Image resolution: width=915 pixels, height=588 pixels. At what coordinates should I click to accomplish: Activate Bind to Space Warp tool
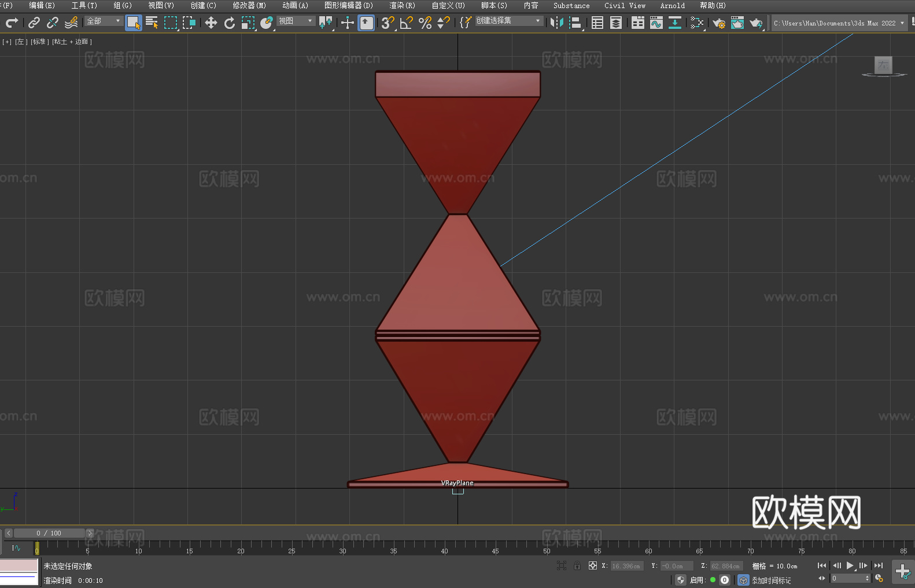coord(71,23)
